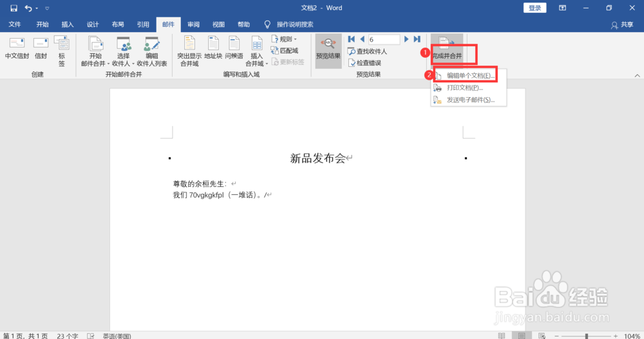Go to previous record arrow
This screenshot has width=644, height=339.
[x=362, y=39]
